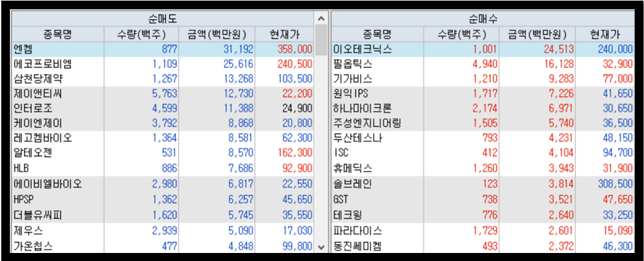Click the 순매도 panel header
The width and height of the screenshot is (644, 261).
(x=162, y=19)
